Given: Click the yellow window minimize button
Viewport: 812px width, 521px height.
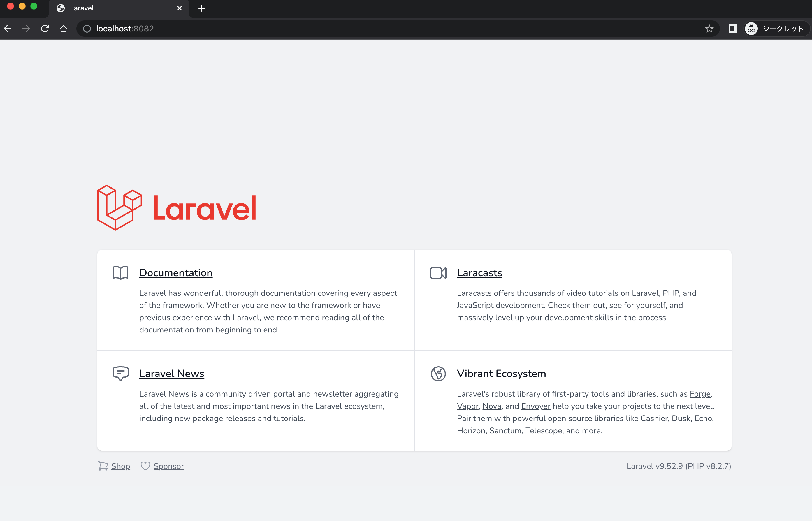Looking at the screenshot, I should tap(22, 6).
